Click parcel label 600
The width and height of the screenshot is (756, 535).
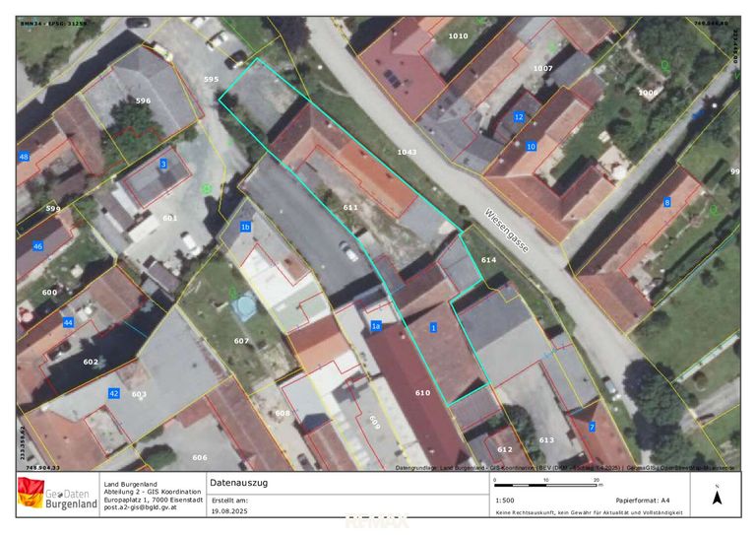(49, 292)
